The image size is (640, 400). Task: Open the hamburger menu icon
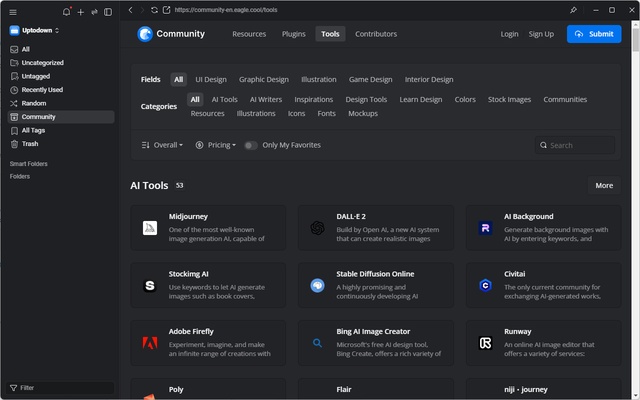coord(13,12)
